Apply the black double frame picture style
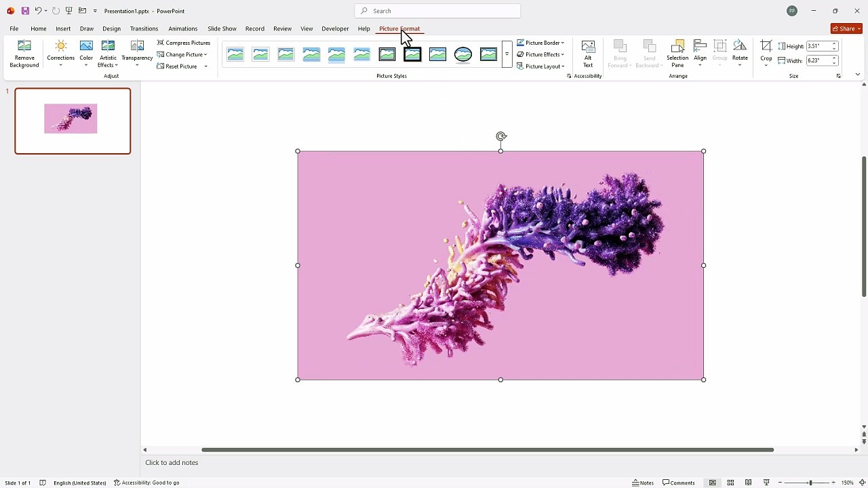This screenshot has width=868, height=488. [387, 54]
